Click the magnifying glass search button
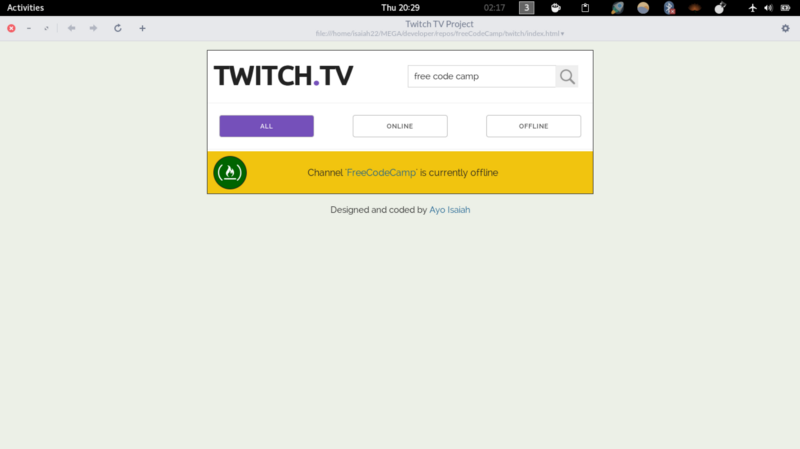Viewport: 800px width, 449px height. [567, 77]
